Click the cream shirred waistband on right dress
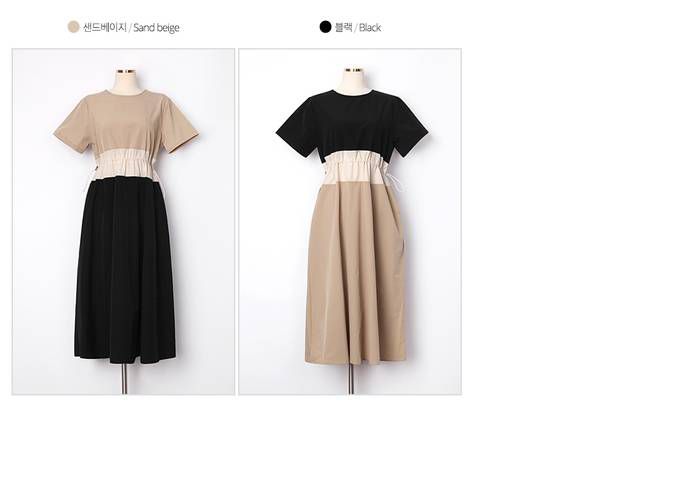 click(355, 168)
